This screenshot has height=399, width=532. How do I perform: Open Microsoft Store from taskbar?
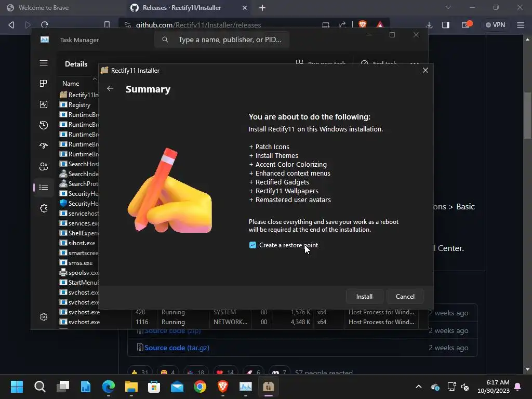pyautogui.click(x=154, y=387)
